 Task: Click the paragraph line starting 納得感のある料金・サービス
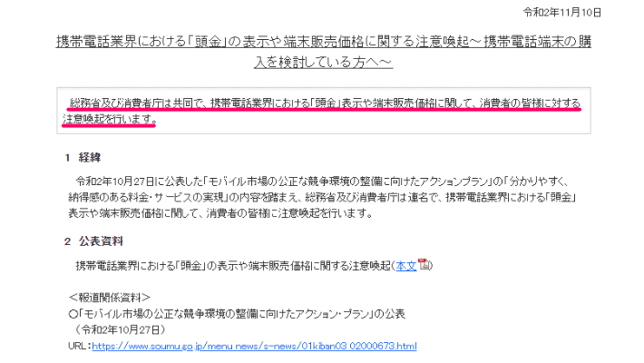coord(322,197)
